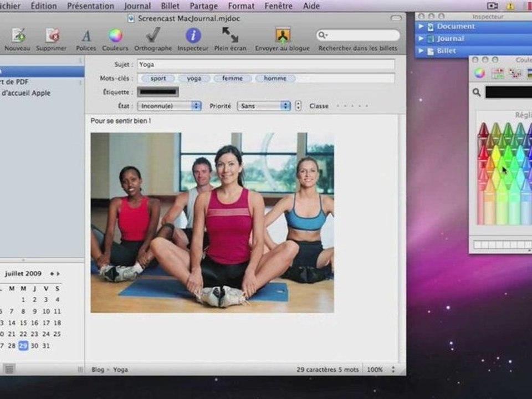Expand the Billet section in Inspecteur
Screen dimensions: 532x399
tap(421, 50)
